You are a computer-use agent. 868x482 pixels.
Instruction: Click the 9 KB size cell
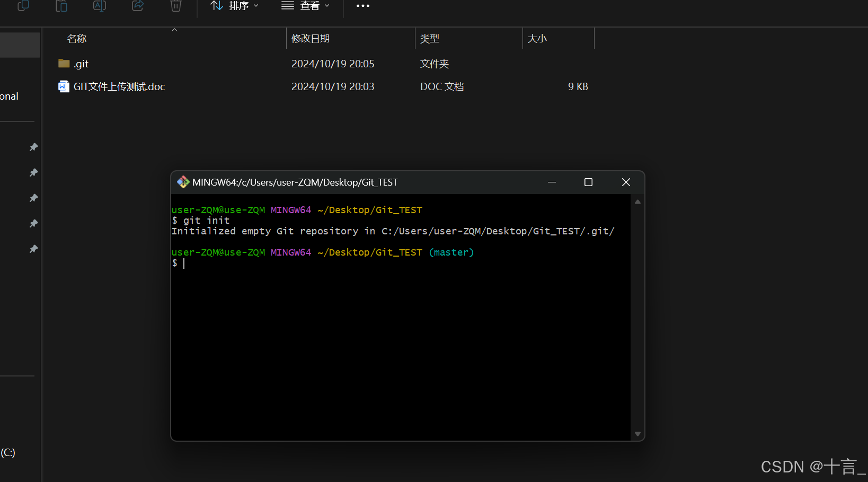pyautogui.click(x=578, y=86)
